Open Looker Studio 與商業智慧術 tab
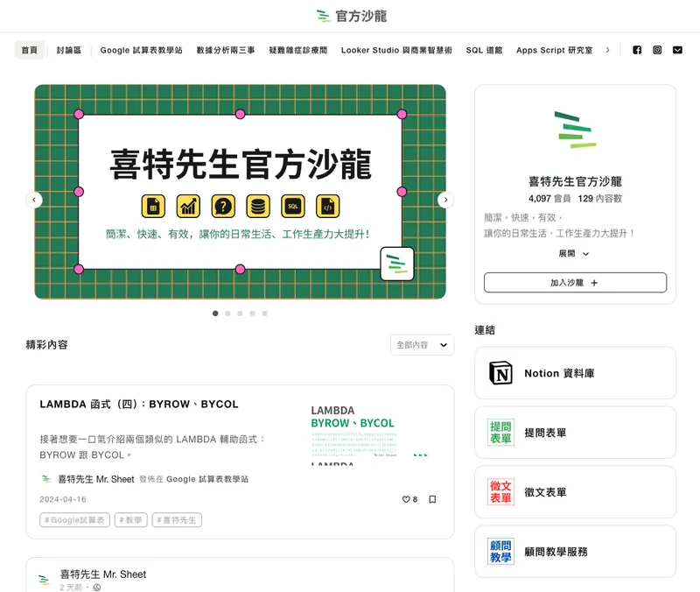Viewport: 700px width, 592px height. pos(396,50)
